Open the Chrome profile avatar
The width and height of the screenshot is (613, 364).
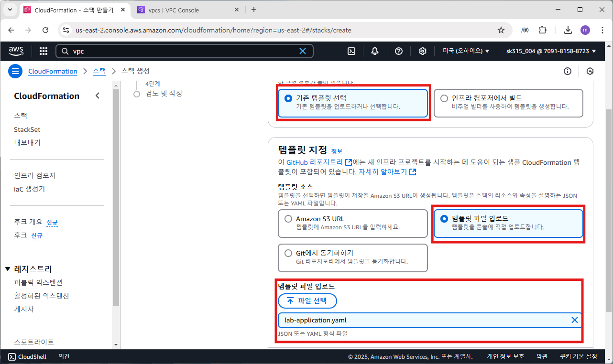pos(585,30)
